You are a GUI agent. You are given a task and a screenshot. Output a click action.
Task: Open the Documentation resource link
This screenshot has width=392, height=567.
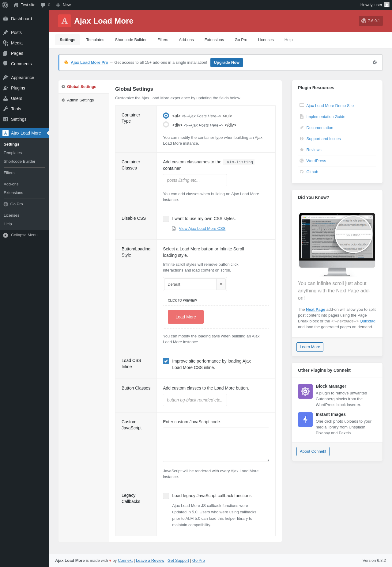(x=320, y=128)
